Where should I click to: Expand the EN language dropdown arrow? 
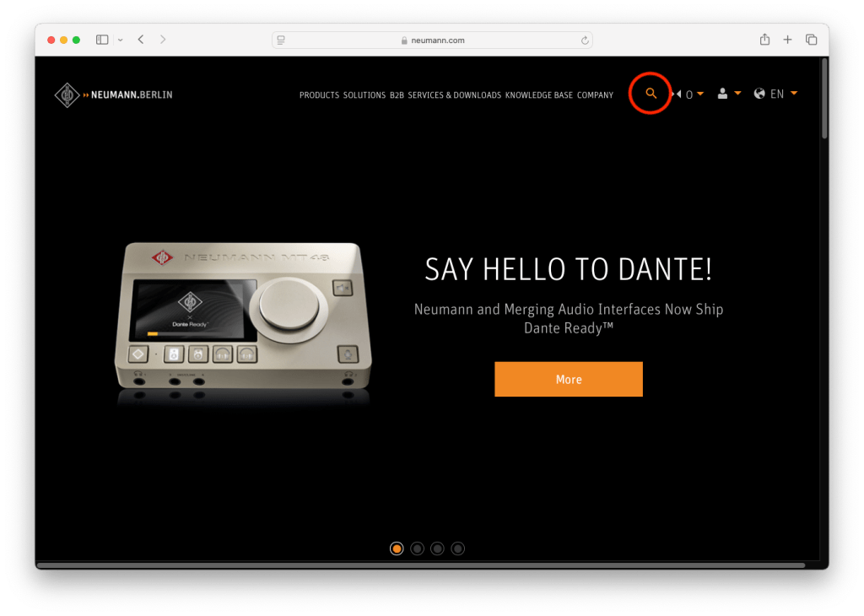pos(794,94)
